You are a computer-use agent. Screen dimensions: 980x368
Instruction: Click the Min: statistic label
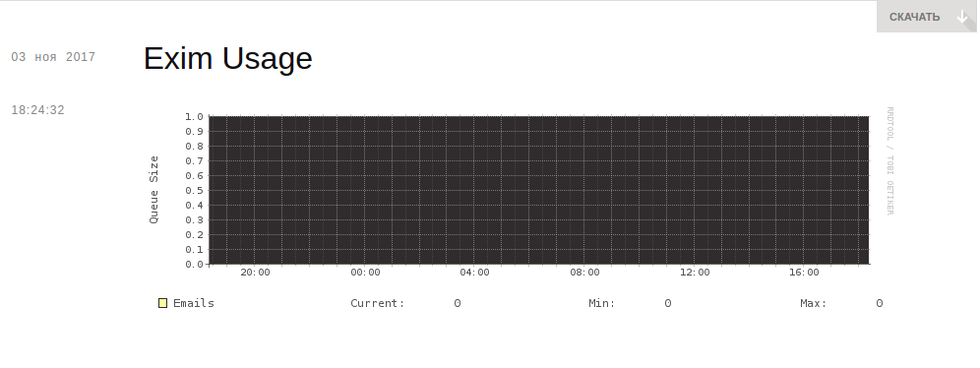pyautogui.click(x=602, y=303)
